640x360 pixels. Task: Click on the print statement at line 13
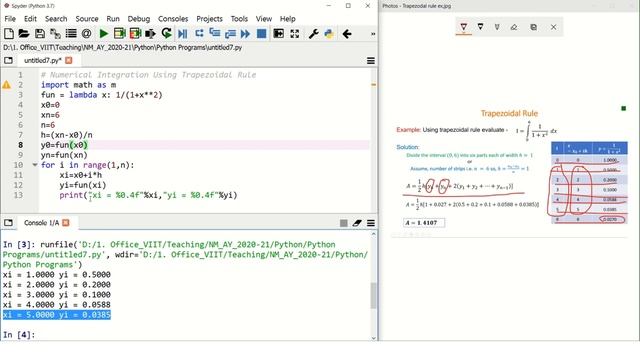148,195
